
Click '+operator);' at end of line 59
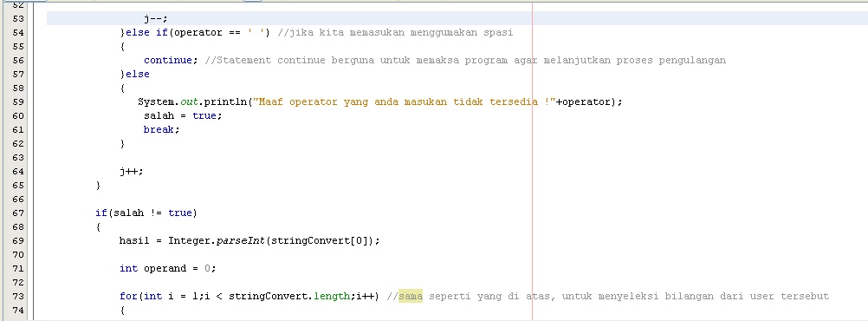click(x=590, y=102)
